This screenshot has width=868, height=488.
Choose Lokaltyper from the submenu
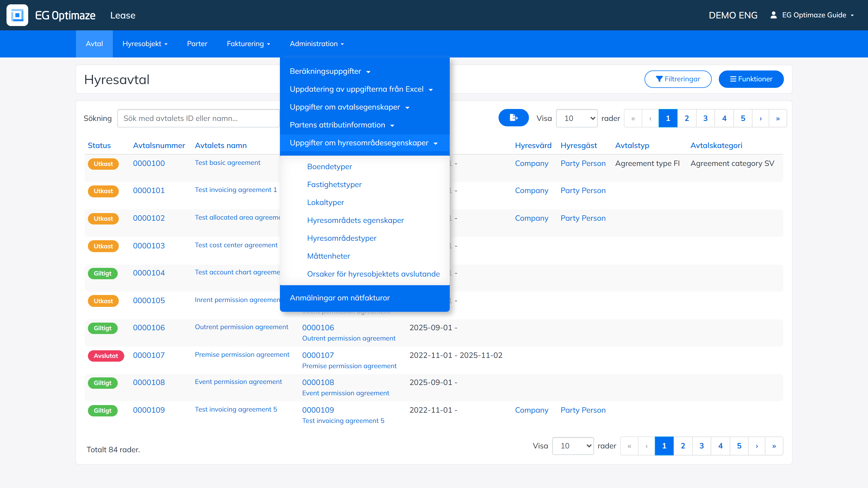tap(325, 203)
